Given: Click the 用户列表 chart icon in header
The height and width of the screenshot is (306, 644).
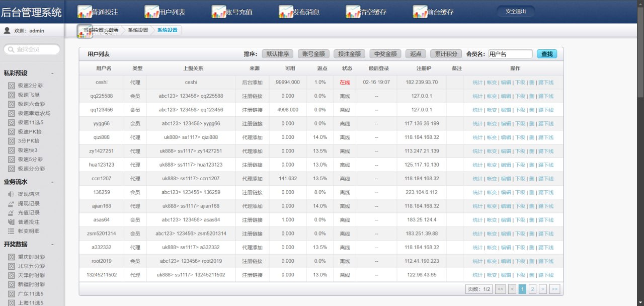Looking at the screenshot, I should (x=151, y=12).
